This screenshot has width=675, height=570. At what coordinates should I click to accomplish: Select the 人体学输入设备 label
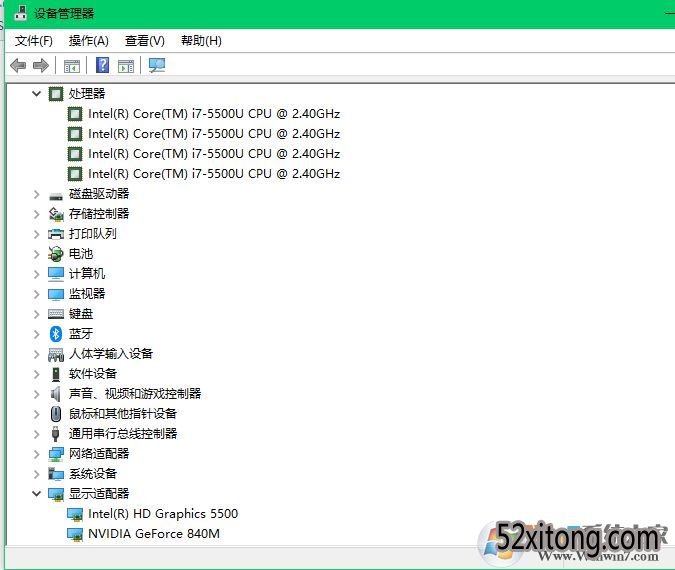[111, 354]
